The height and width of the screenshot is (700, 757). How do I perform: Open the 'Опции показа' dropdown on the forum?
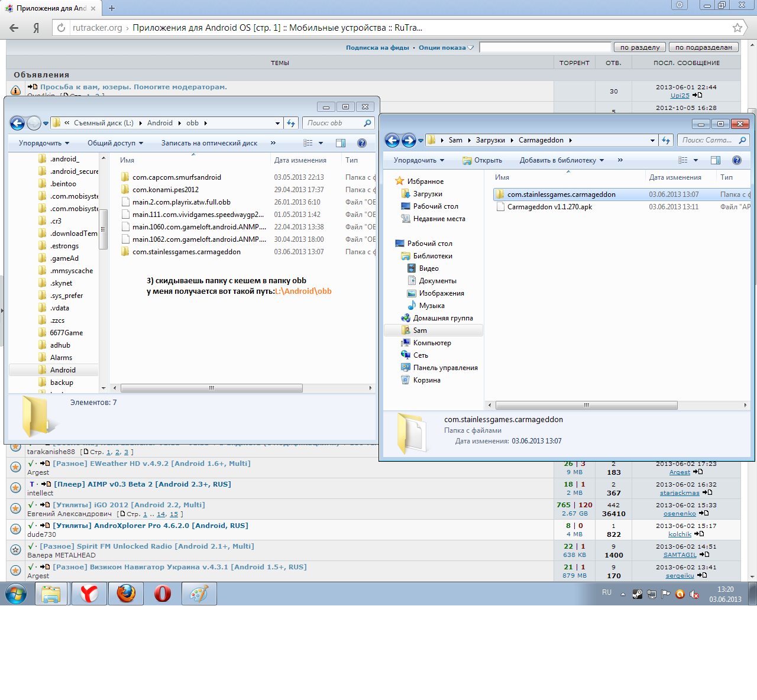click(446, 48)
